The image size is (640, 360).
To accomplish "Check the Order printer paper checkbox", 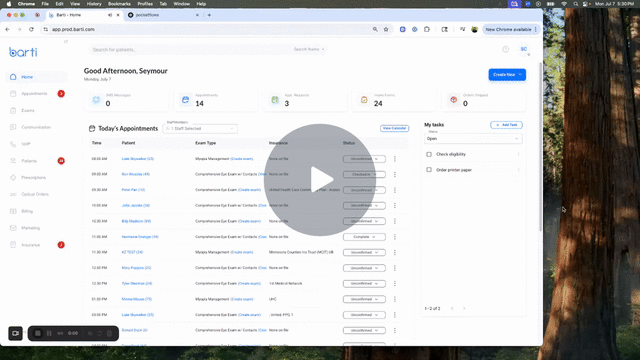I will pyautogui.click(x=429, y=170).
